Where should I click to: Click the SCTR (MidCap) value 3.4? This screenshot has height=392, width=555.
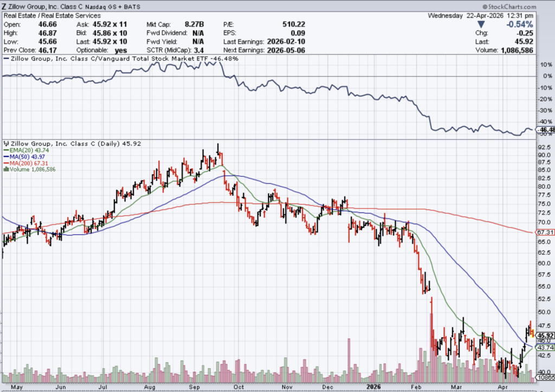[x=198, y=50]
